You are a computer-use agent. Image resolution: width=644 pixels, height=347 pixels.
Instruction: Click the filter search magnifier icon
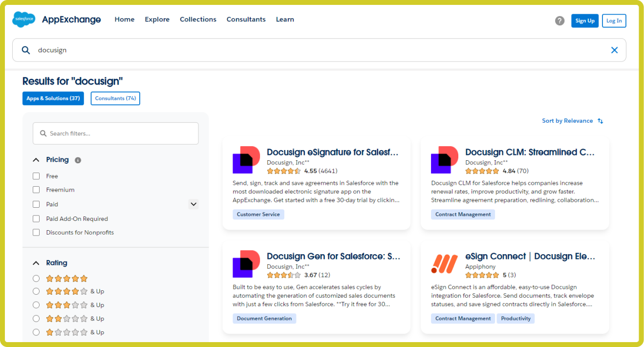click(x=43, y=133)
